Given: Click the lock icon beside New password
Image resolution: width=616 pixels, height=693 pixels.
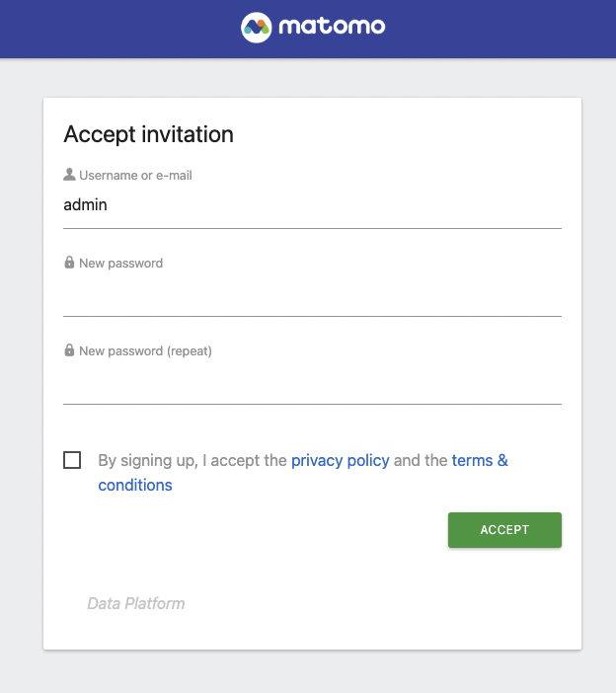Looking at the screenshot, I should [x=69, y=263].
